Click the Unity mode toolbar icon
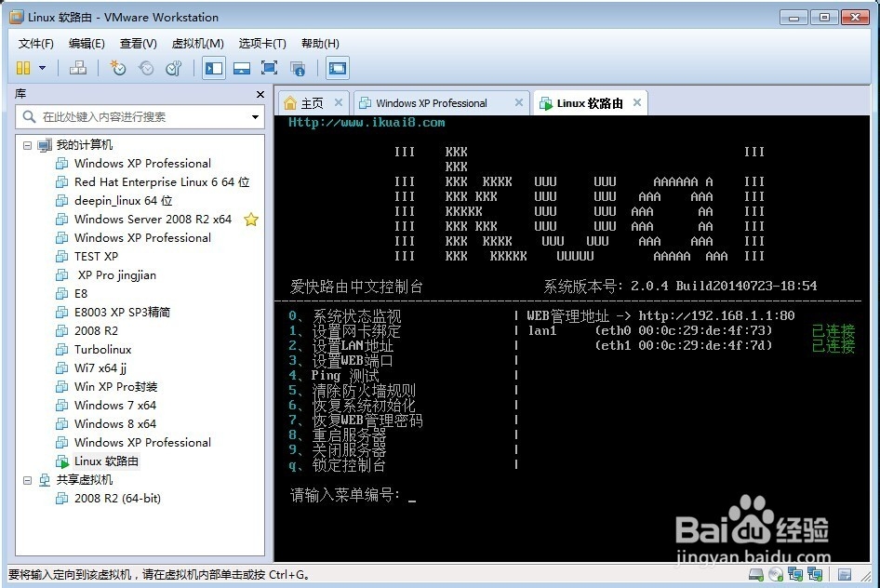This screenshot has width=880, height=588. coord(298,69)
